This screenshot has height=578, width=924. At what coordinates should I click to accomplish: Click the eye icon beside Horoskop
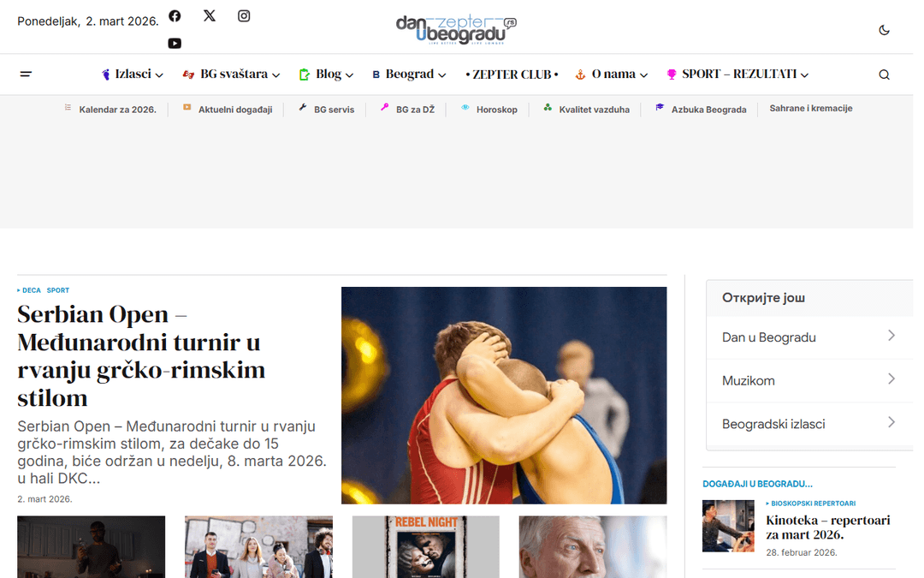(x=465, y=107)
